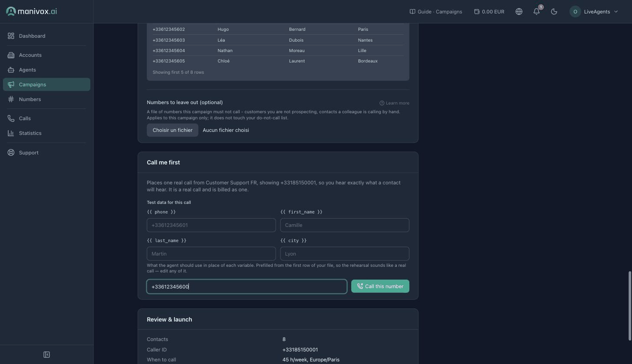Click Caller ID value +33185150001
The image size is (632, 364).
(300, 350)
